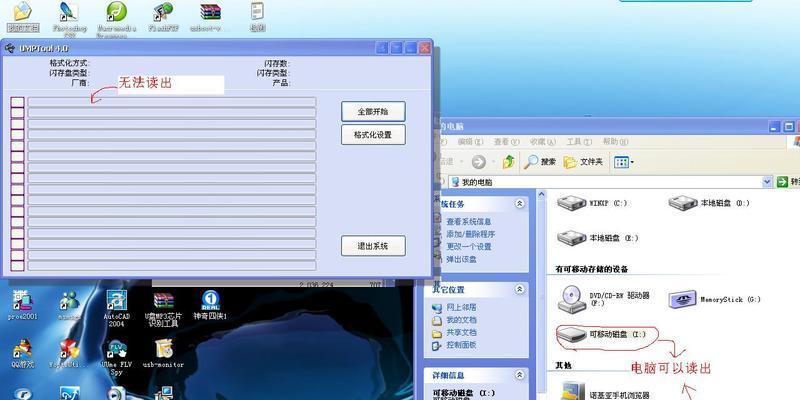
Task: Click the 全部开始 (Start All) button
Action: 372,111
